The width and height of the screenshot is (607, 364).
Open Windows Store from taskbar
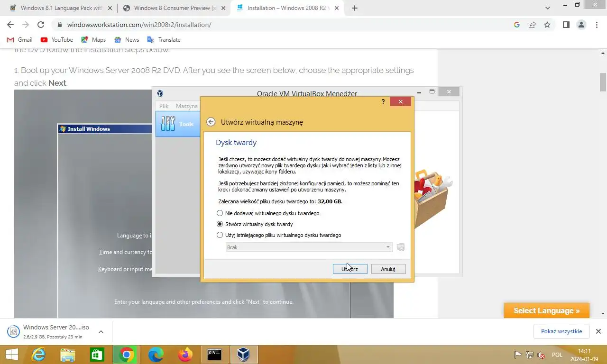pyautogui.click(x=97, y=355)
